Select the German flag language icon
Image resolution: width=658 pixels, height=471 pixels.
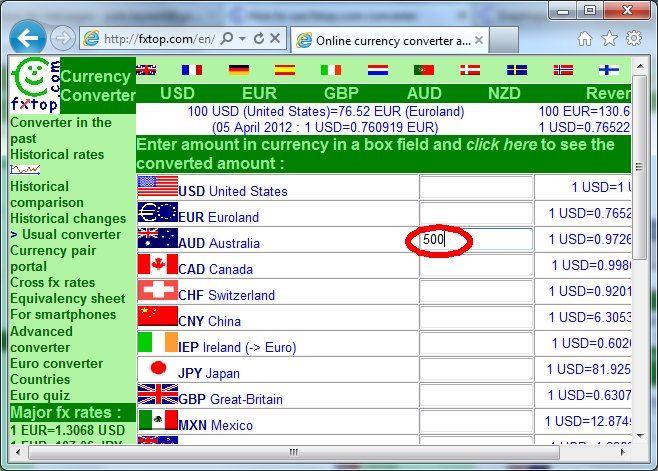pos(239,70)
